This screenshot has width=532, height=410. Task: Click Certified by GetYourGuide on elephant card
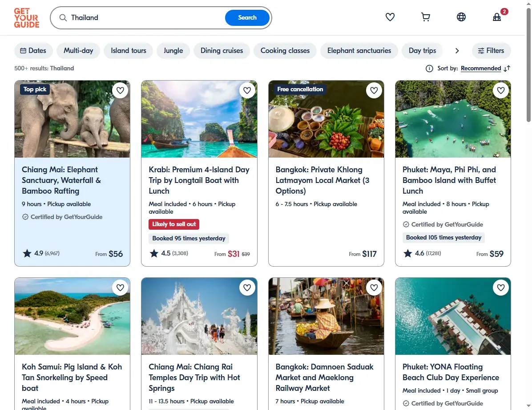(x=62, y=217)
